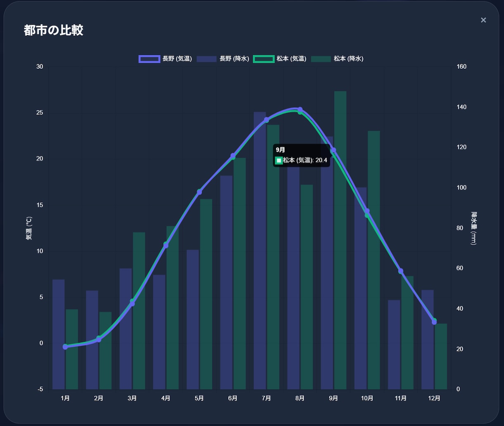
Task: Click the 100 tick on the precipitation axis
Action: [x=461, y=188]
